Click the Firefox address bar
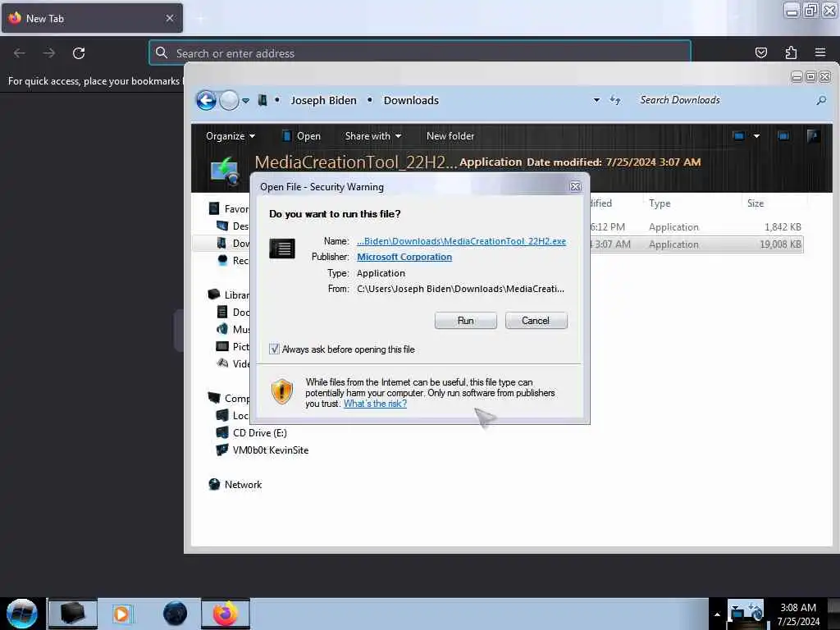 (420, 53)
